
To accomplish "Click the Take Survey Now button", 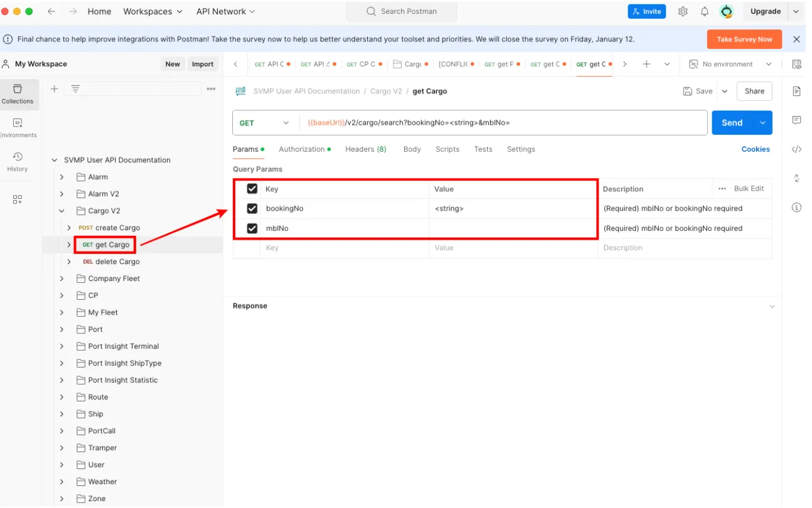I will (744, 39).
